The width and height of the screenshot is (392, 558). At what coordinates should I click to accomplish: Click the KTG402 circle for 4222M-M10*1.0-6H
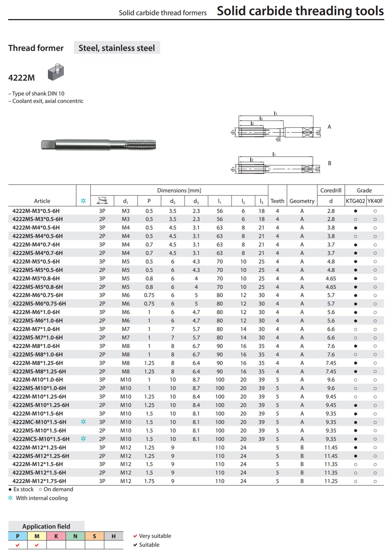click(355, 380)
